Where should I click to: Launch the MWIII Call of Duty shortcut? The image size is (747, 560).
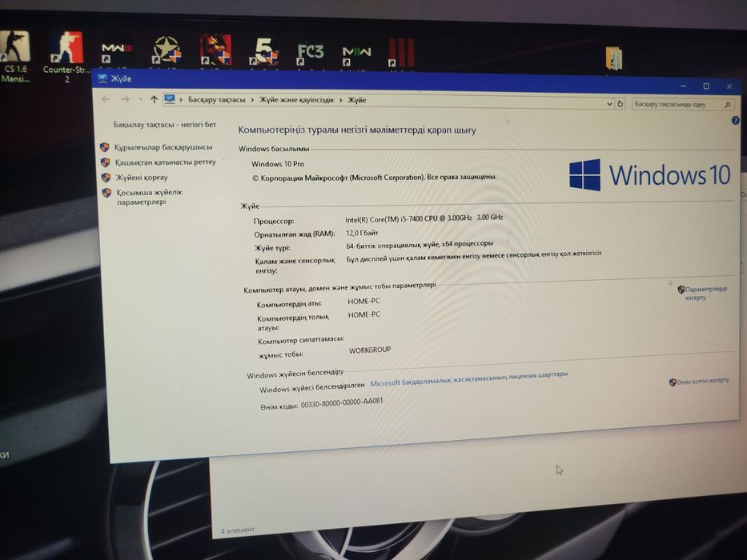[x=117, y=52]
